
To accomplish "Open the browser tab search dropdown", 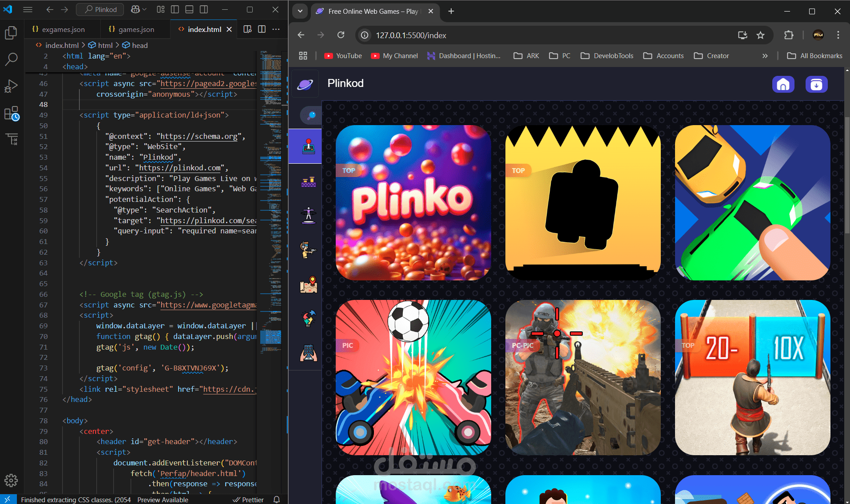I will click(x=300, y=11).
